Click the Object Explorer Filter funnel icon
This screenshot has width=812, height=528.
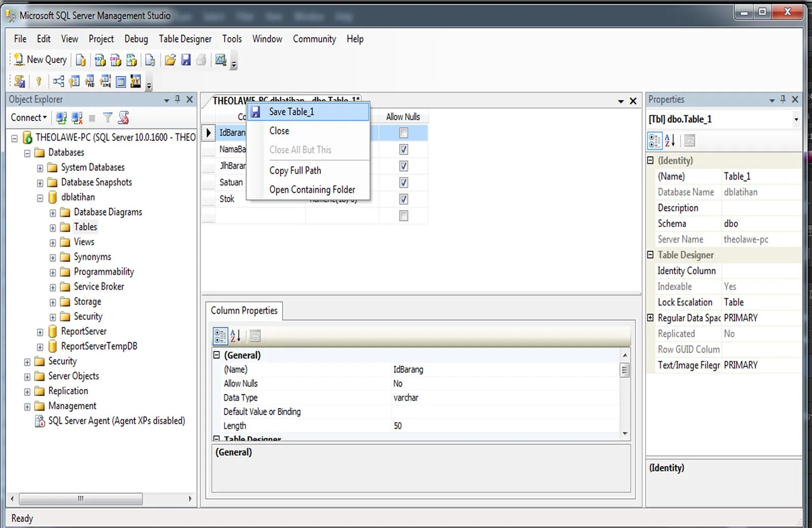coord(108,118)
